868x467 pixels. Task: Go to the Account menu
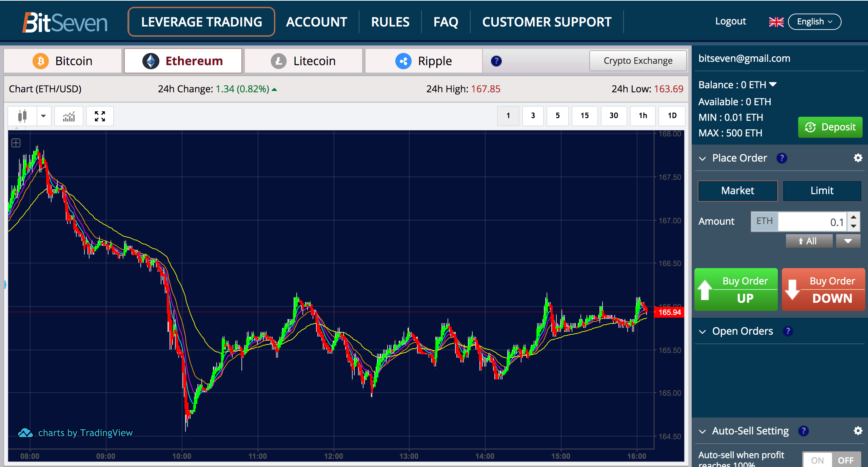(316, 22)
